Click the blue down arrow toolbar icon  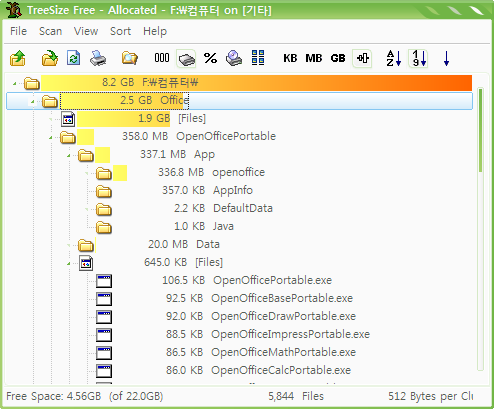pos(446,59)
